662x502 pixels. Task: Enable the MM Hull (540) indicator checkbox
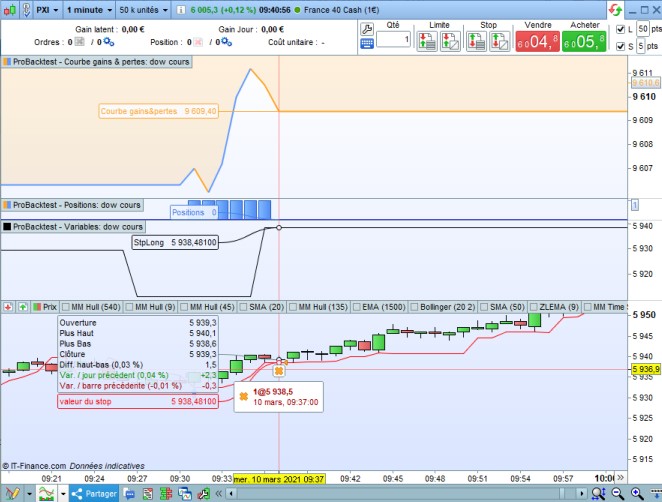pos(65,307)
